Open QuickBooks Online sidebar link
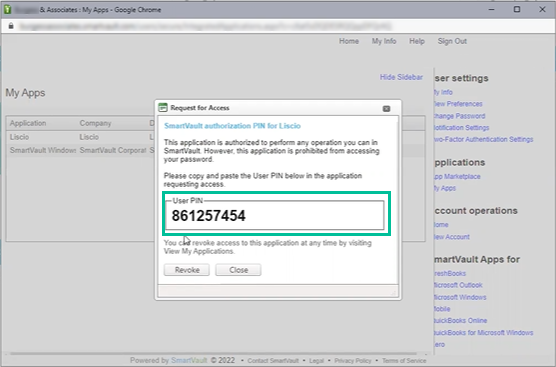556x367 pixels. pyautogui.click(x=461, y=321)
